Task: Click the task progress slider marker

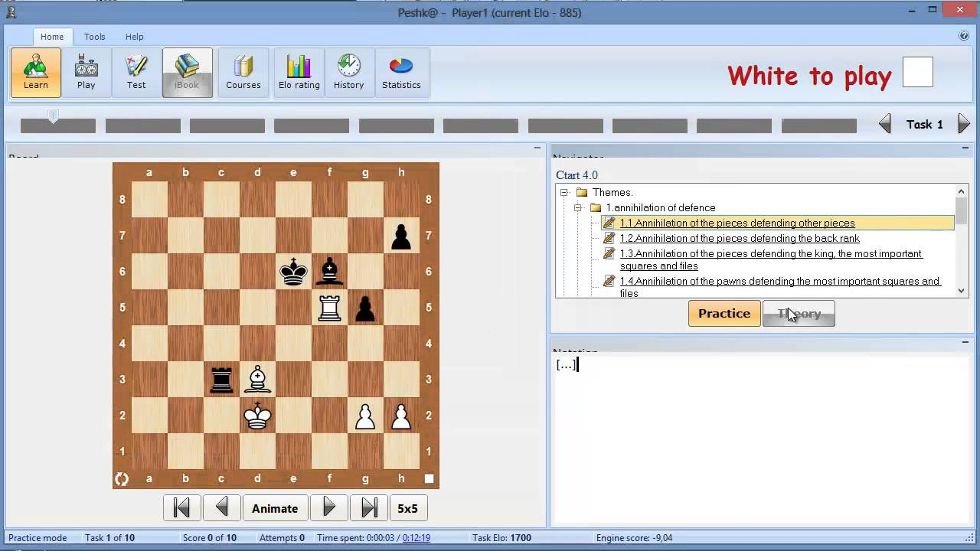Action: click(53, 116)
